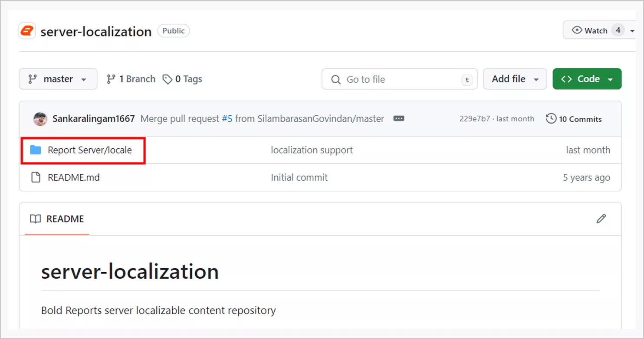Viewport: 644px width, 339px height.
Task: Open pull request link #5
Action: pyautogui.click(x=227, y=118)
